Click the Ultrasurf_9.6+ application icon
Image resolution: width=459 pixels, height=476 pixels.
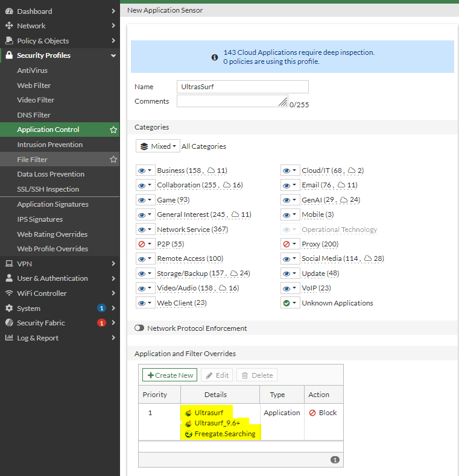pos(188,423)
